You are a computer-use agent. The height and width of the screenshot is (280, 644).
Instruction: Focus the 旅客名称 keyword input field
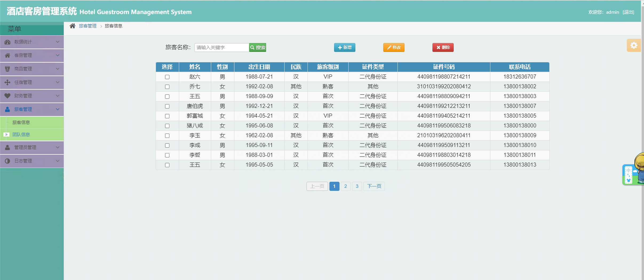click(x=221, y=47)
